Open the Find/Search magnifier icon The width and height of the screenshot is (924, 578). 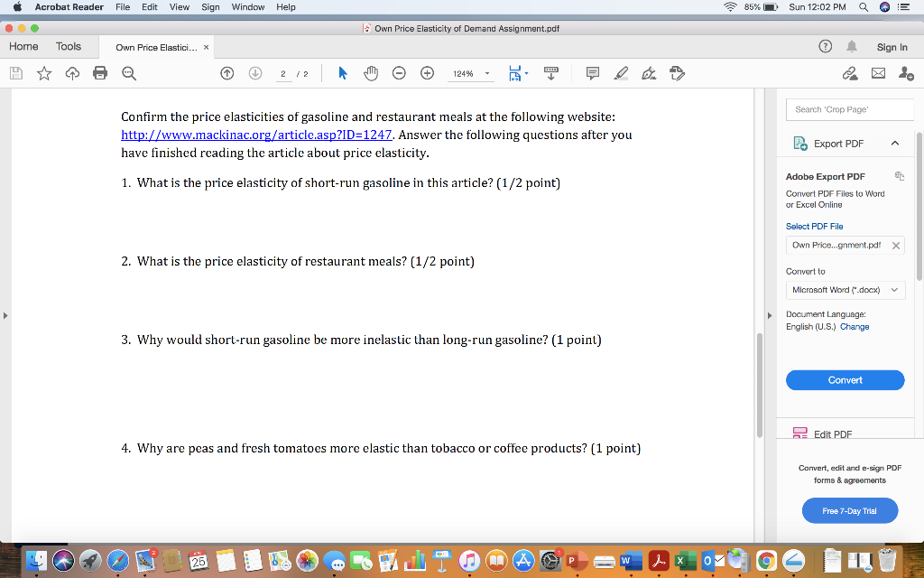click(x=129, y=73)
